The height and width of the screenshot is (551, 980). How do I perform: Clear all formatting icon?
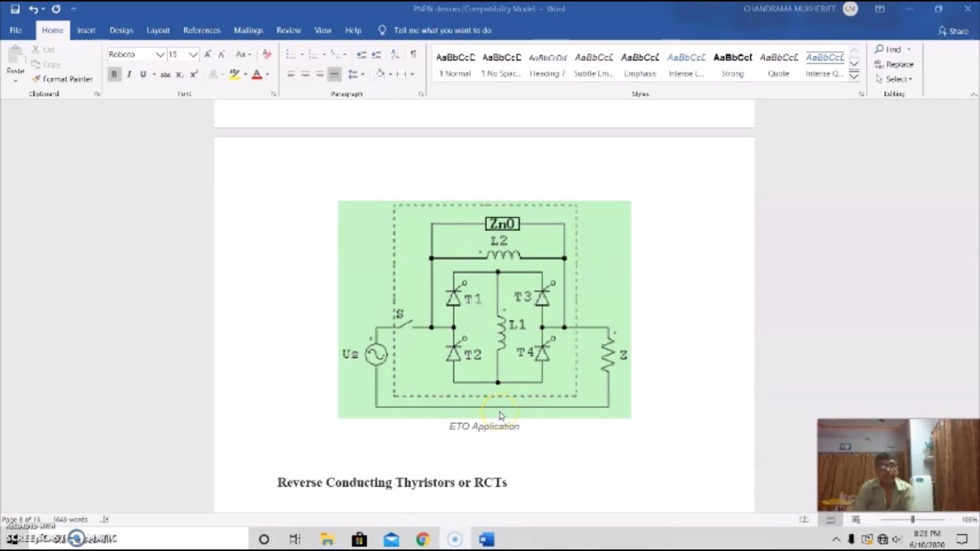coord(266,54)
